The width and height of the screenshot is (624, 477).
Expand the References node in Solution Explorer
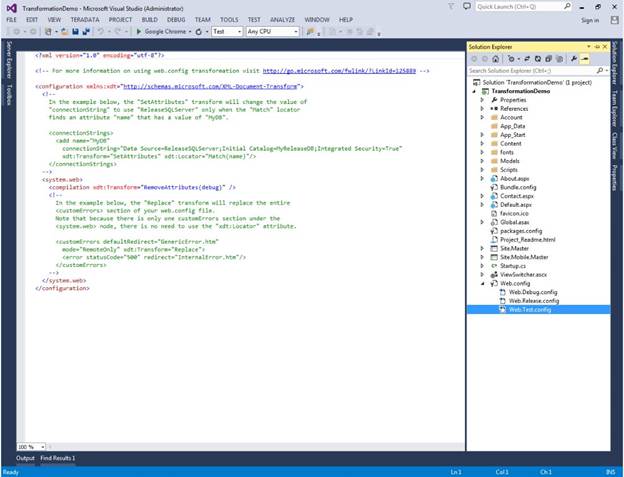[480, 108]
